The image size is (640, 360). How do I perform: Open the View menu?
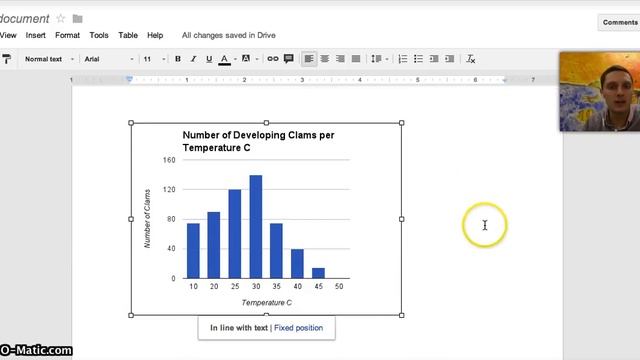[x=8, y=36]
